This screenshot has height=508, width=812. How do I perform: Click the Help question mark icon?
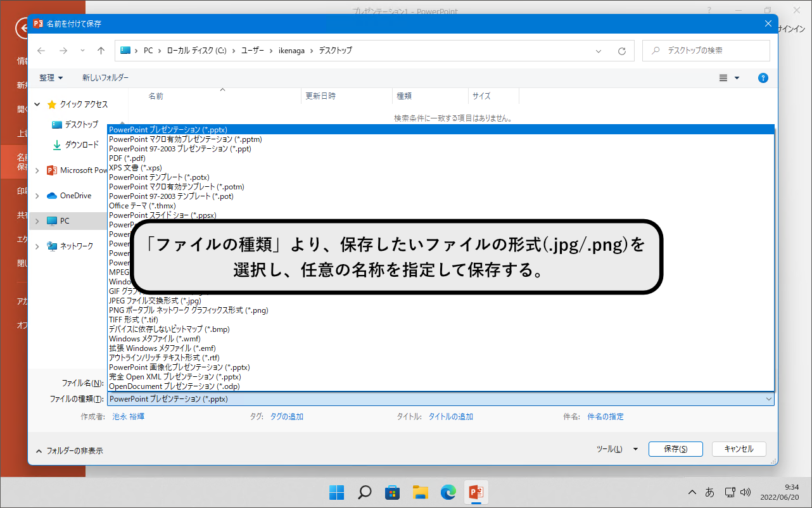tap(763, 77)
